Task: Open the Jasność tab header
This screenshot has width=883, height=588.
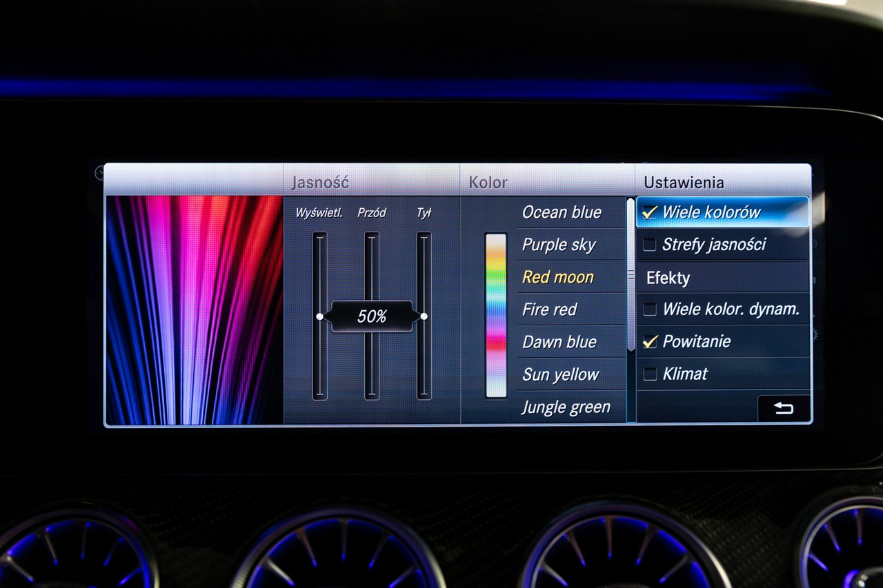Action: [x=372, y=182]
